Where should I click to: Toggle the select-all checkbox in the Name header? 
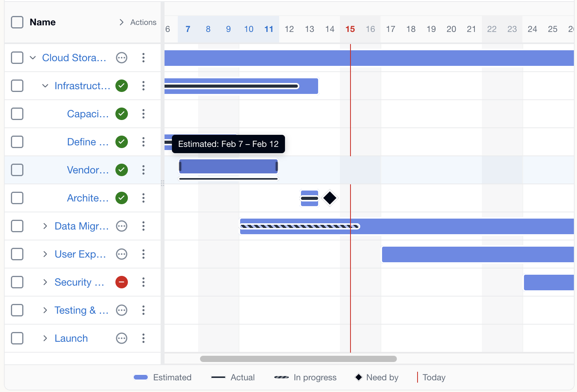17,22
